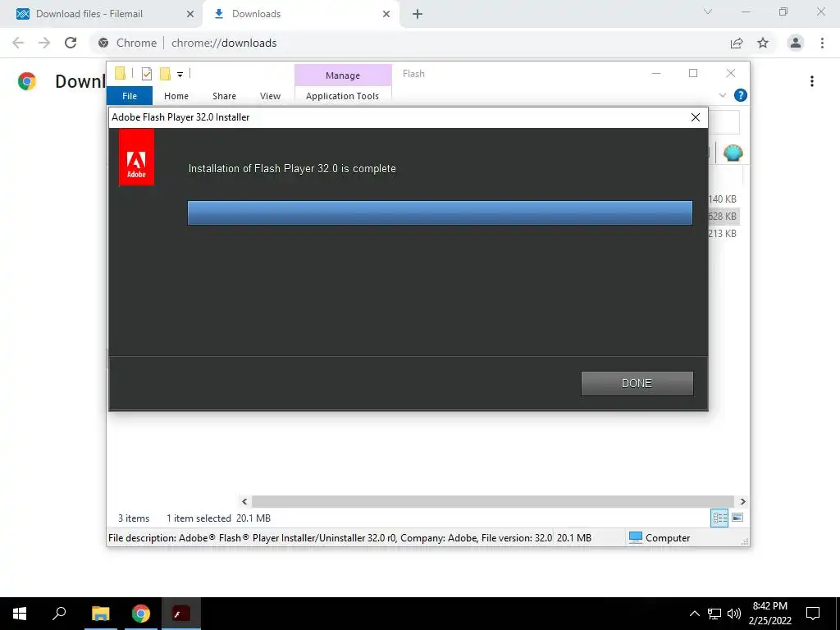Select the Application Tools ribbon tab

click(x=342, y=96)
